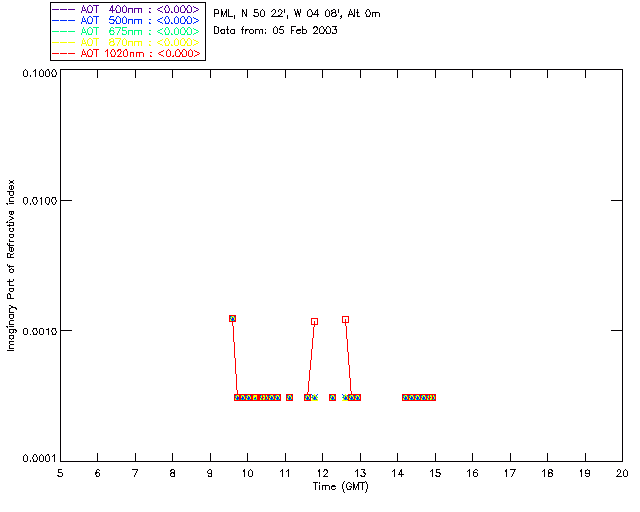The height and width of the screenshot is (512, 640).
Task: Select the first data point near 9.6 GMT
Action: coord(232,318)
